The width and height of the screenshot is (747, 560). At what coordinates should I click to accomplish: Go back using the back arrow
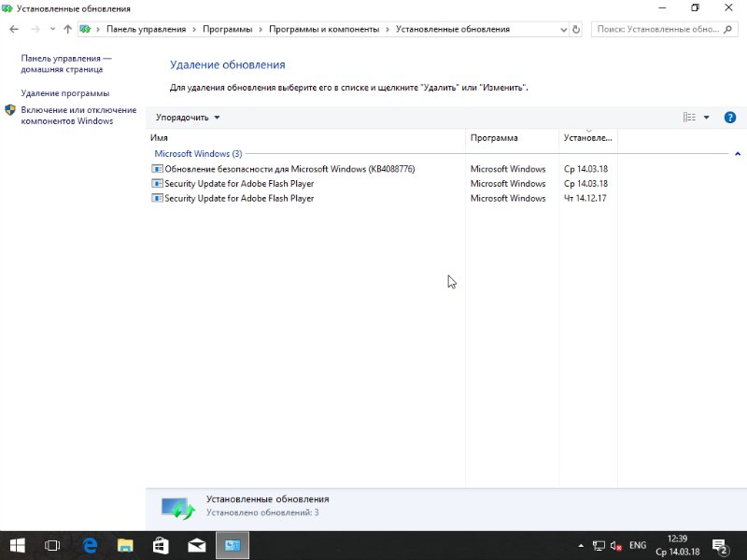14,30
